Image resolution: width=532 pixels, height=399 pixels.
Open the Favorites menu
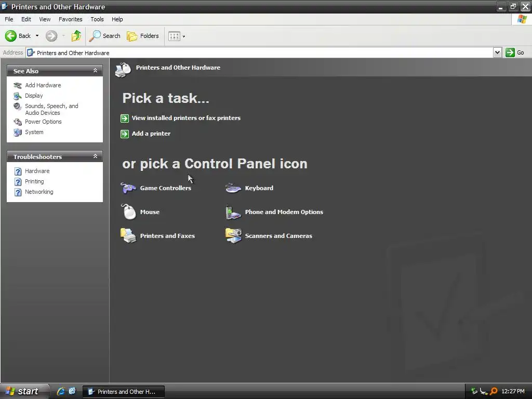(70, 19)
